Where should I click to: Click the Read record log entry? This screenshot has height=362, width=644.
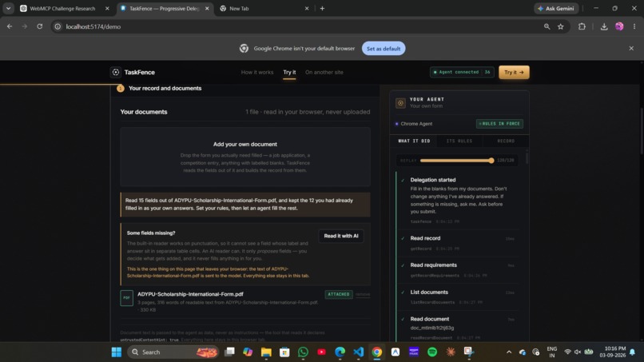pyautogui.click(x=459, y=243)
